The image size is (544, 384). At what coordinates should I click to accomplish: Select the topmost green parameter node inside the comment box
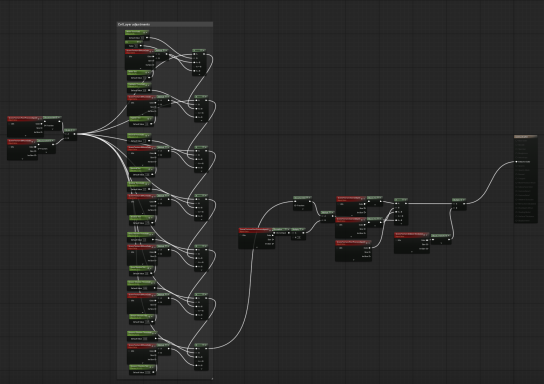[137, 35]
